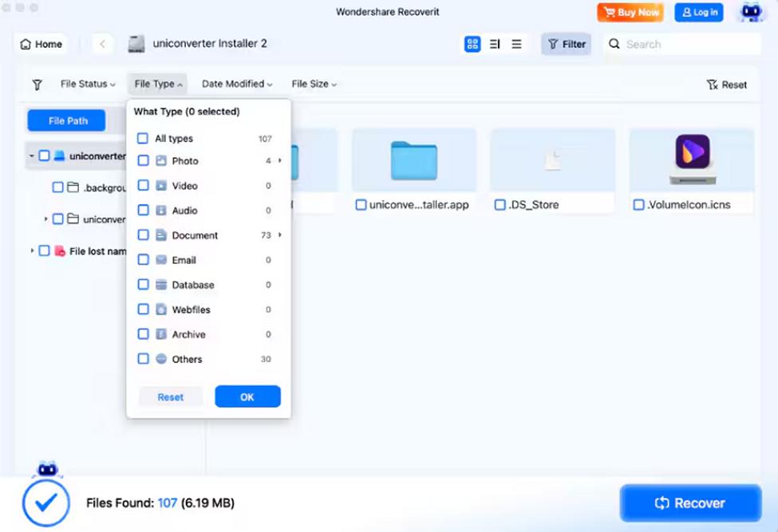Click the funnel icon left of File Status

[x=38, y=85]
